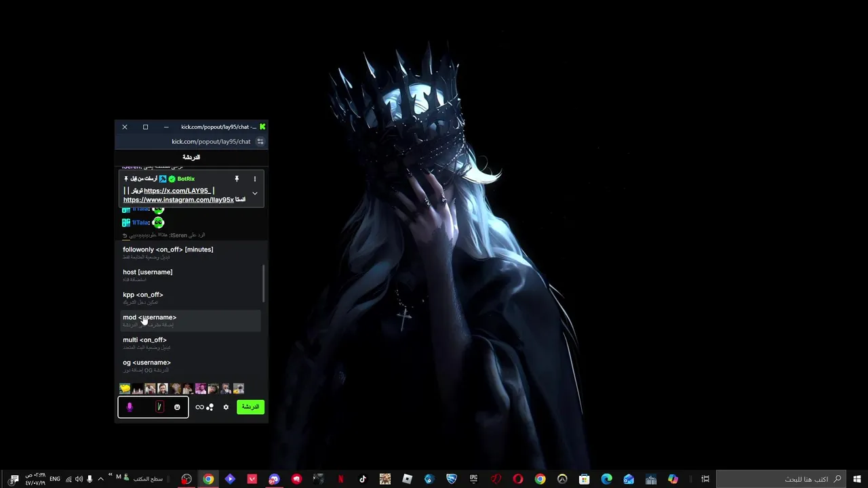Show hidden system tray icons chevron

(x=100, y=479)
